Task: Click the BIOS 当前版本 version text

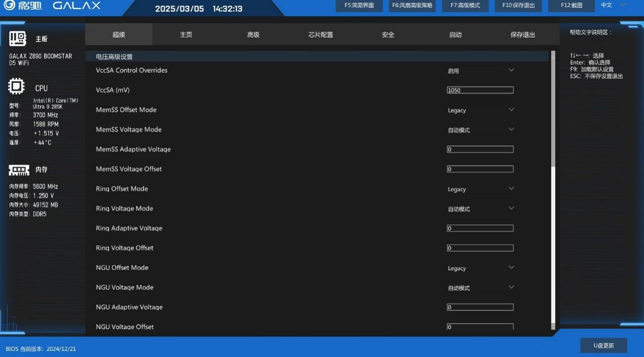Action: 41,349
